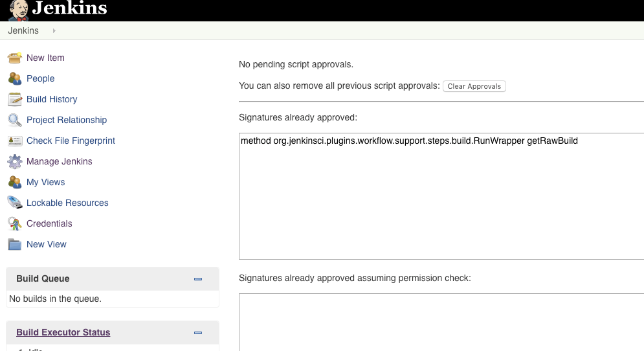
Task: Click the Project Relationship magnifier icon
Action: tap(15, 120)
